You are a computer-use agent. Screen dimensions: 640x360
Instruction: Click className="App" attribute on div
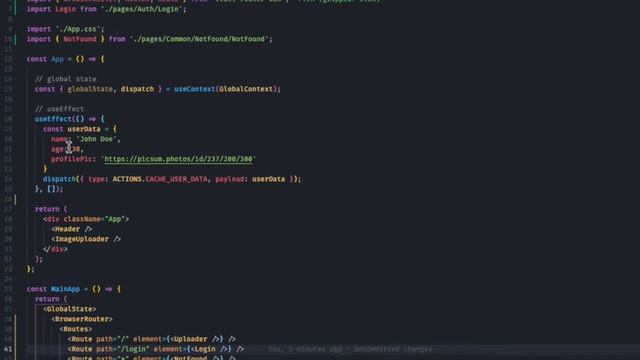(94, 219)
